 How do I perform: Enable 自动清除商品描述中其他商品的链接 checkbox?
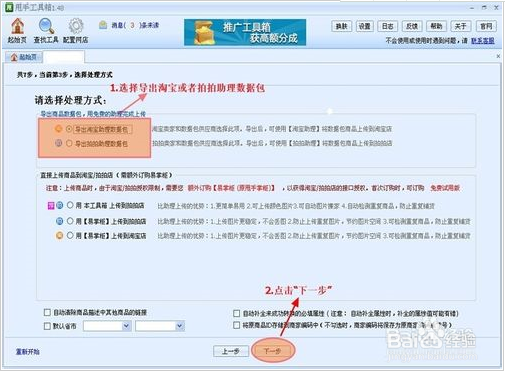47,312
